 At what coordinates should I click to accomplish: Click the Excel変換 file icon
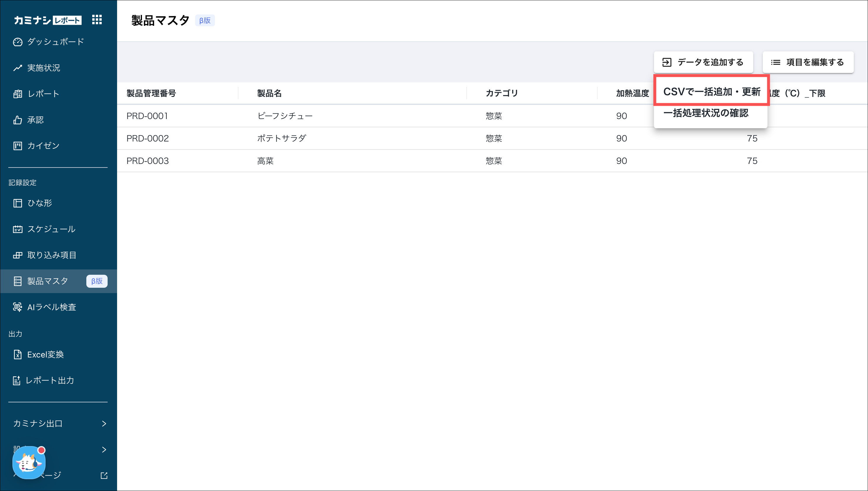click(17, 355)
